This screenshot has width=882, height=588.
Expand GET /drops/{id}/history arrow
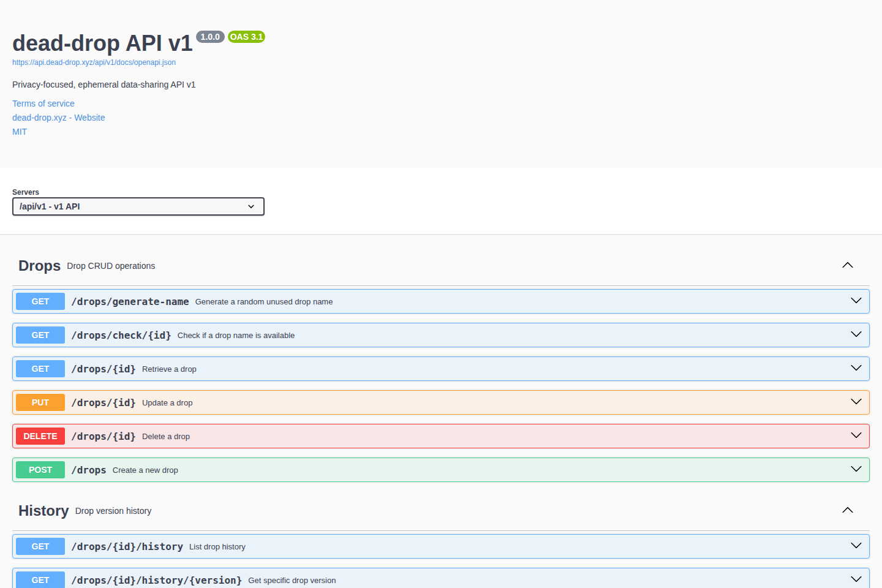pyautogui.click(x=856, y=546)
